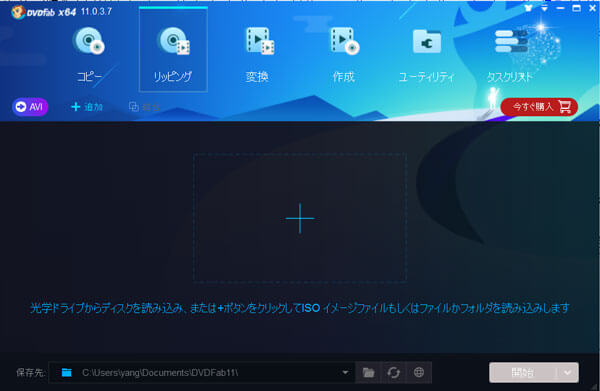The width and height of the screenshot is (600, 391).
Task: Expand the save destination path dropdown
Action: point(345,372)
